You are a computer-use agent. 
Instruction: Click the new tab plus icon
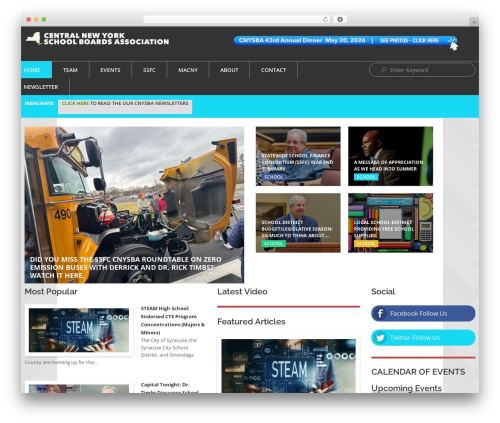474,22
